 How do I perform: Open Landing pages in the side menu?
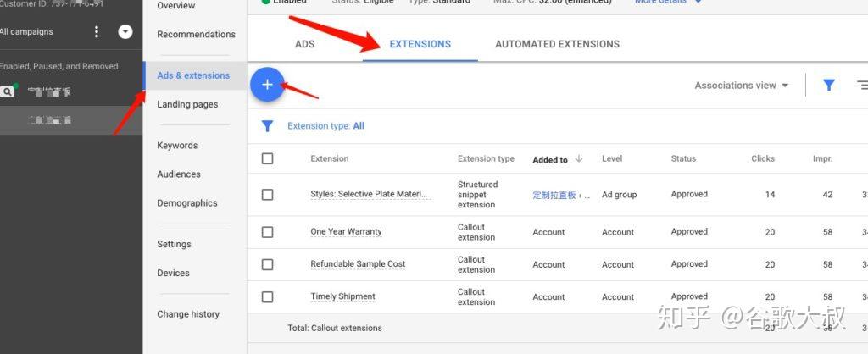click(187, 104)
